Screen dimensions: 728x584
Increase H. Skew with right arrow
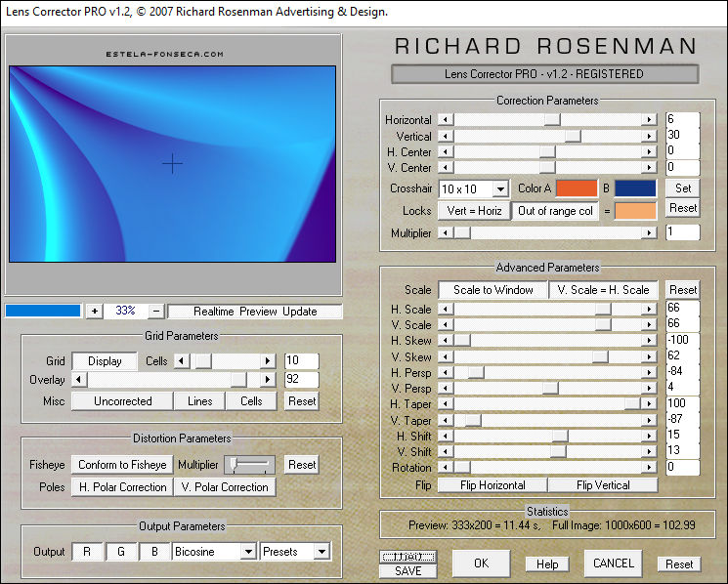649,341
